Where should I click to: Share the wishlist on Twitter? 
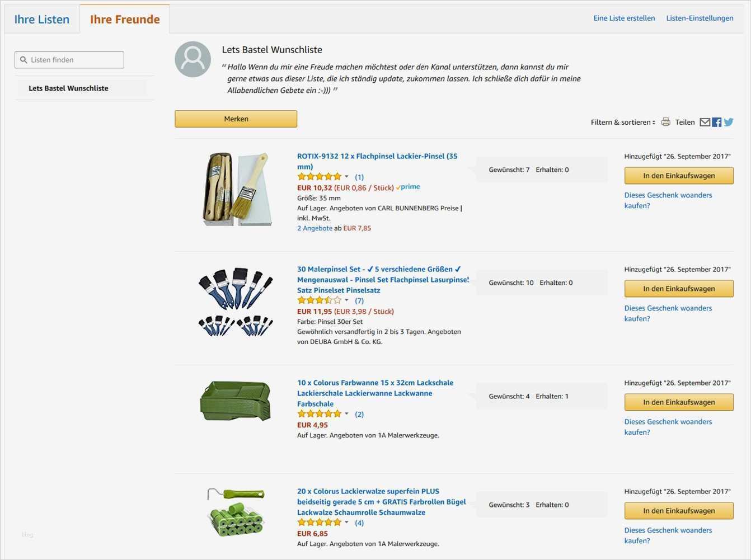729,122
